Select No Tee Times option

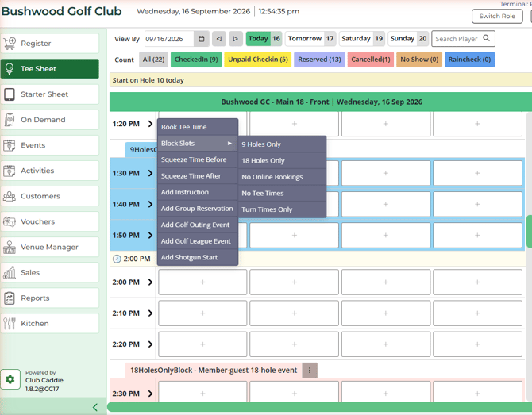click(x=282, y=193)
